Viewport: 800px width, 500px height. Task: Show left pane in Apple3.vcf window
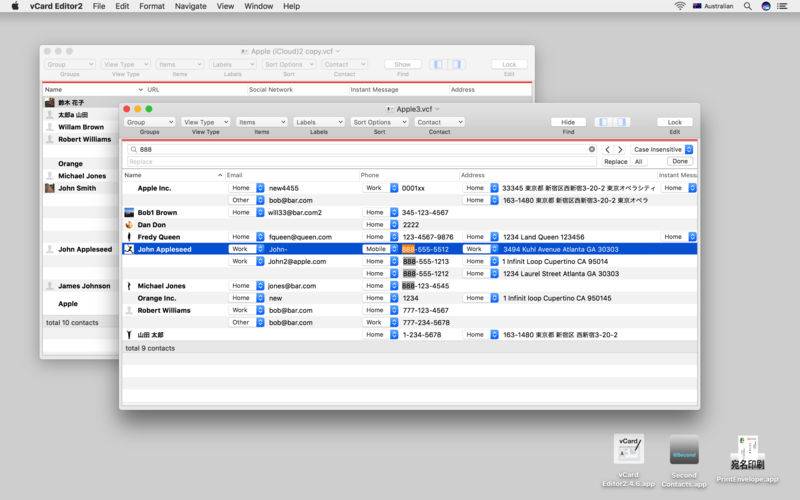click(x=603, y=122)
